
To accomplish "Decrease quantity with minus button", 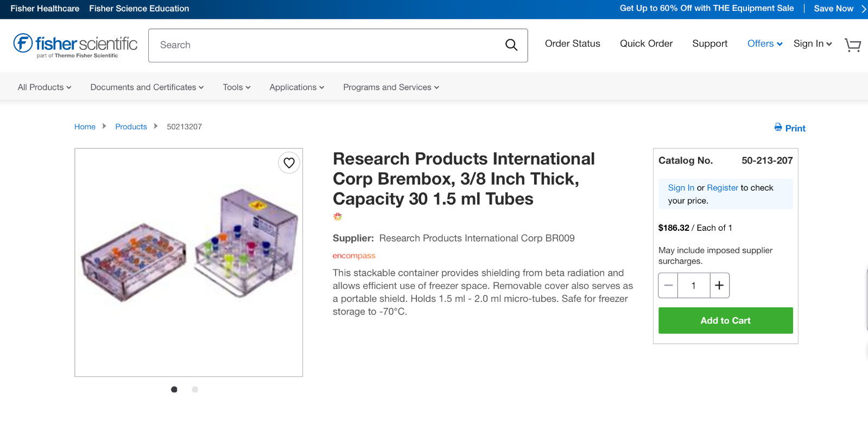I will click(x=668, y=286).
